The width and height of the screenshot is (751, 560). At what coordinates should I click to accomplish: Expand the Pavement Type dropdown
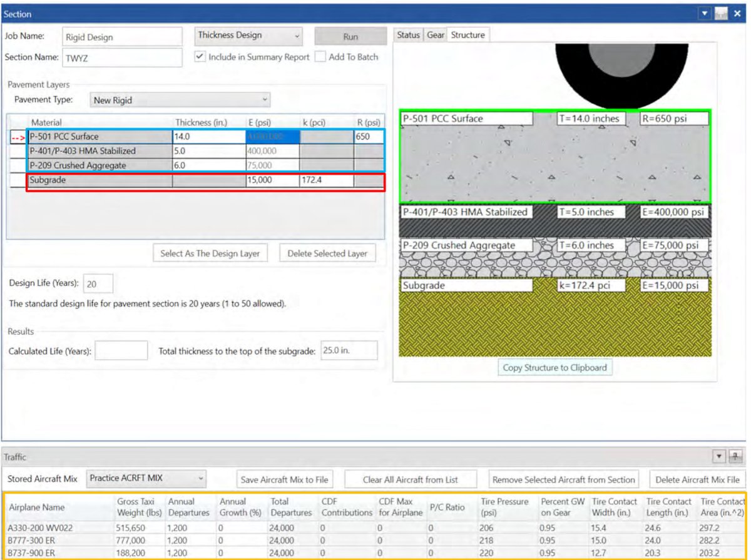(x=180, y=100)
